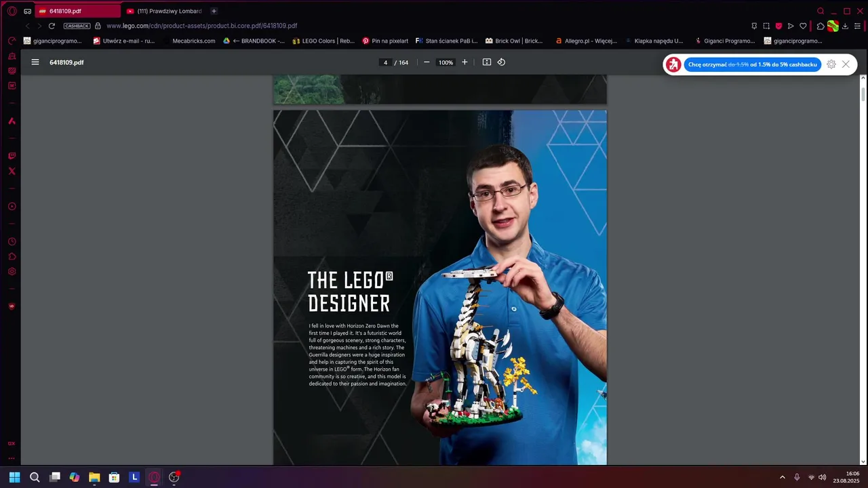Open the Easy Setup sliders icon

858,26
